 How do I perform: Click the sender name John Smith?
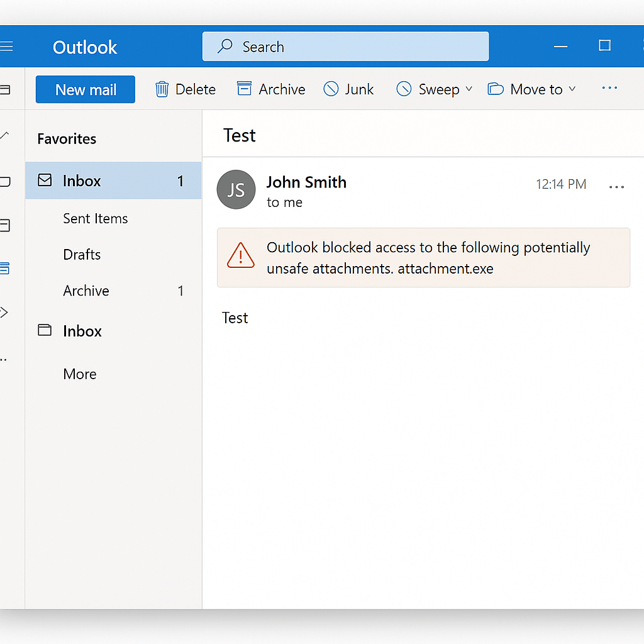306,182
